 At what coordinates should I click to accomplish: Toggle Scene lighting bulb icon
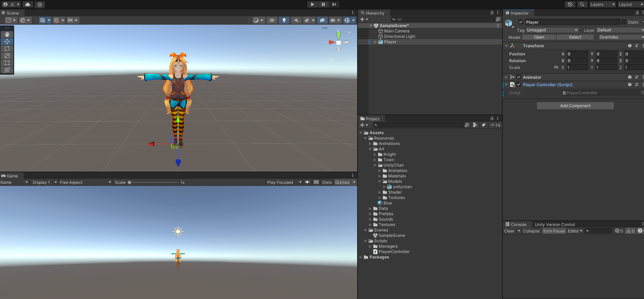[284, 20]
